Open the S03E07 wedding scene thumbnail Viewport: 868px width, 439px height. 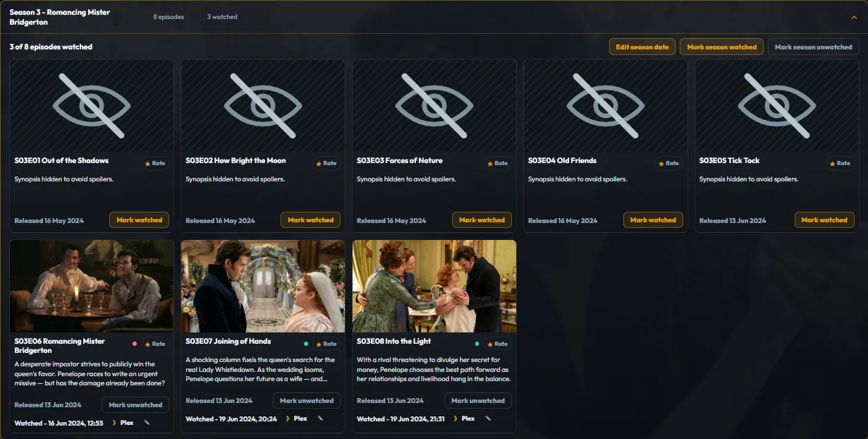(263, 286)
